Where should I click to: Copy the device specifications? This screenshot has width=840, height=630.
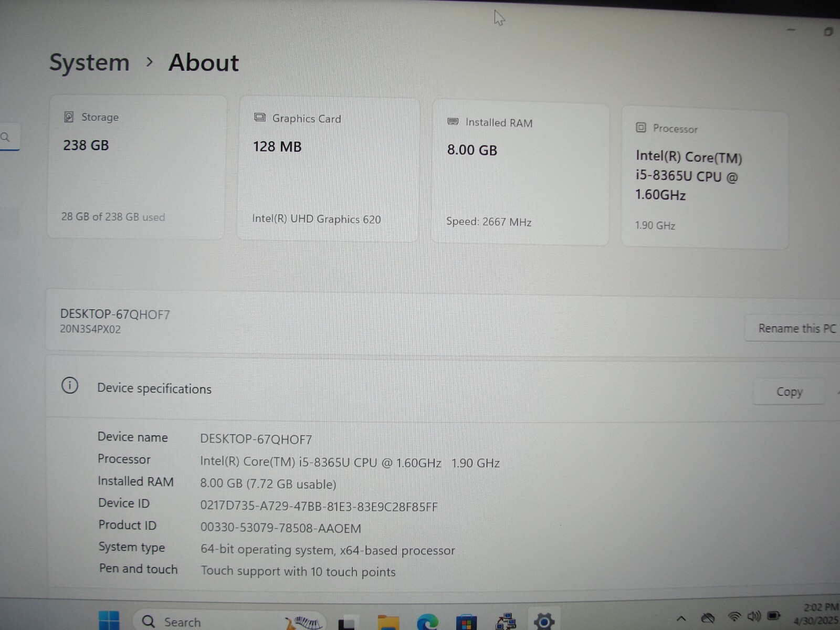(x=789, y=392)
